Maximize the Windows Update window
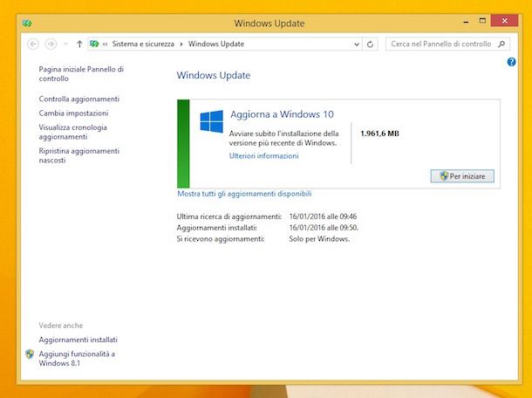Screen dimensions: 532x398 (482, 21)
